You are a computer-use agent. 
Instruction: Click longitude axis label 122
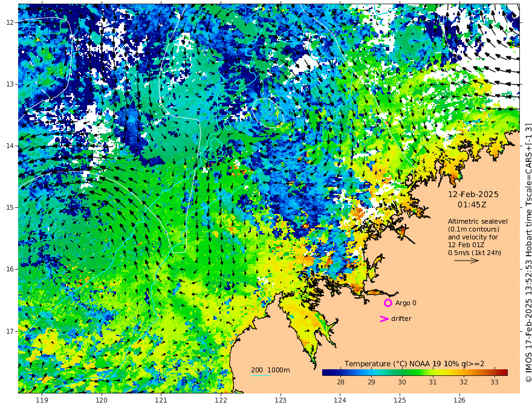click(x=221, y=400)
